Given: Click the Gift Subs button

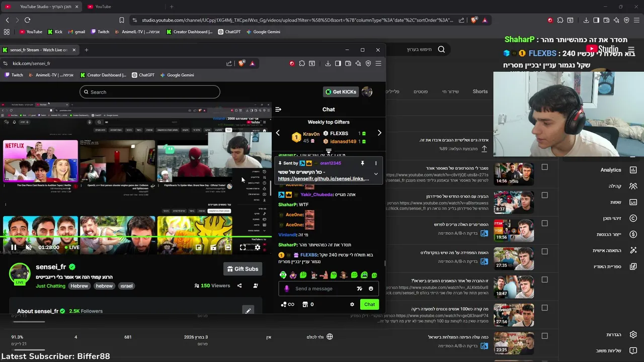Looking at the screenshot, I should [243, 269].
